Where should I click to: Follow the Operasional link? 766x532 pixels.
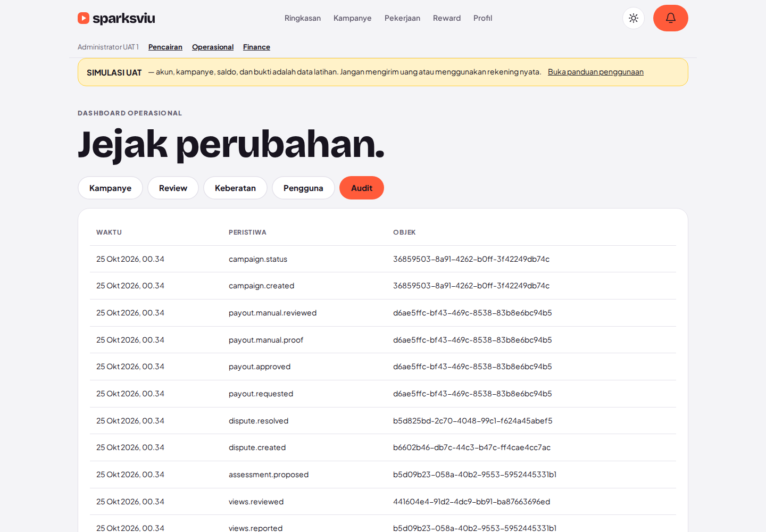click(213, 47)
